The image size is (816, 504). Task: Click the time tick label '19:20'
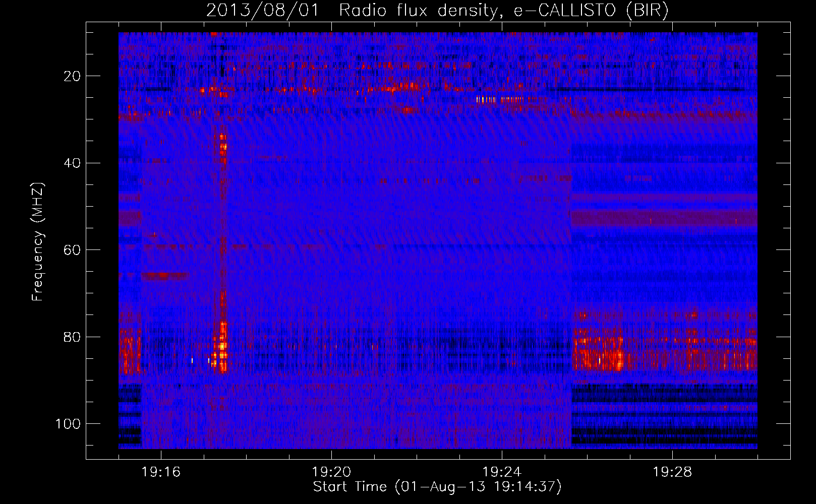pyautogui.click(x=331, y=472)
